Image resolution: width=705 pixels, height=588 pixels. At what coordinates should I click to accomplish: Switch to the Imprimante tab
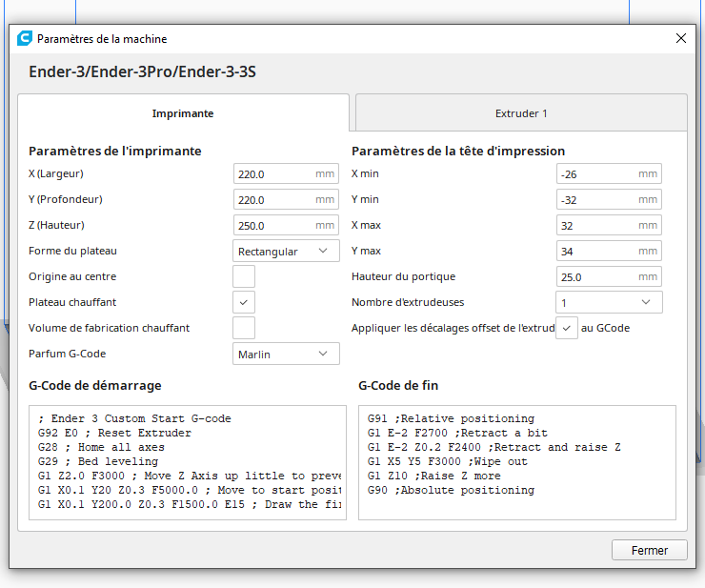(x=183, y=112)
